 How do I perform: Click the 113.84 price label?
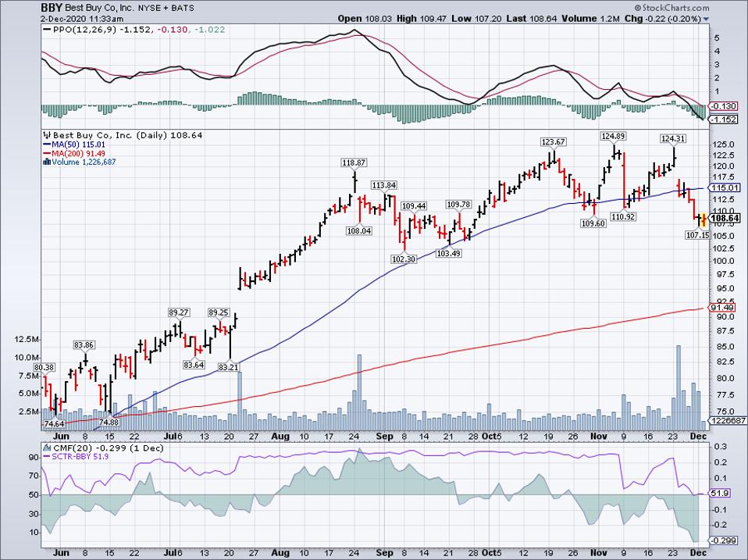pos(384,185)
